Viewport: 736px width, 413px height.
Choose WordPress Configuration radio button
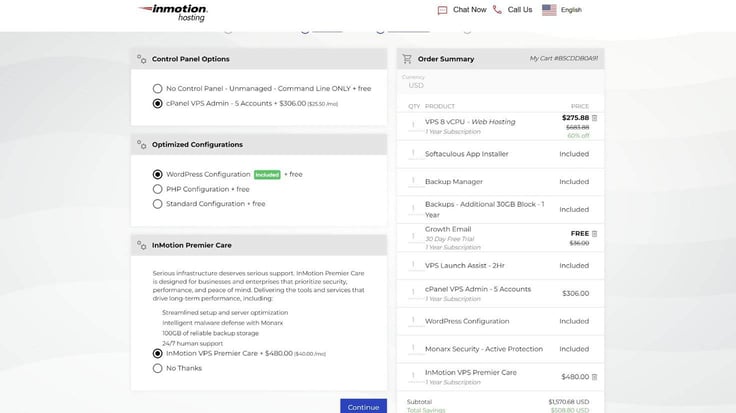(157, 175)
